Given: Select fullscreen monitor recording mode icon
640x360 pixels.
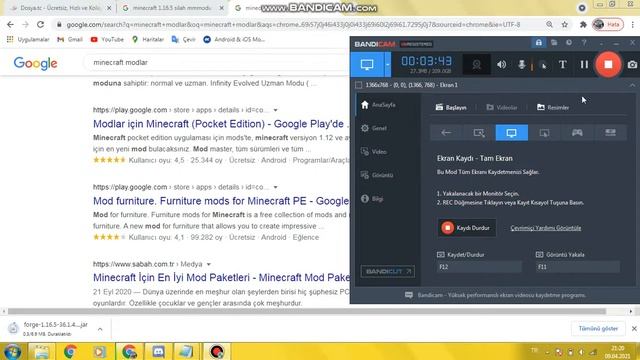Looking at the screenshot, I should tap(511, 133).
